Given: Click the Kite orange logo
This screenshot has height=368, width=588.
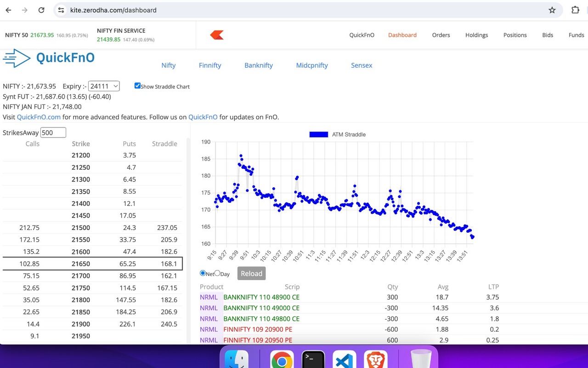Looking at the screenshot, I should click(217, 35).
